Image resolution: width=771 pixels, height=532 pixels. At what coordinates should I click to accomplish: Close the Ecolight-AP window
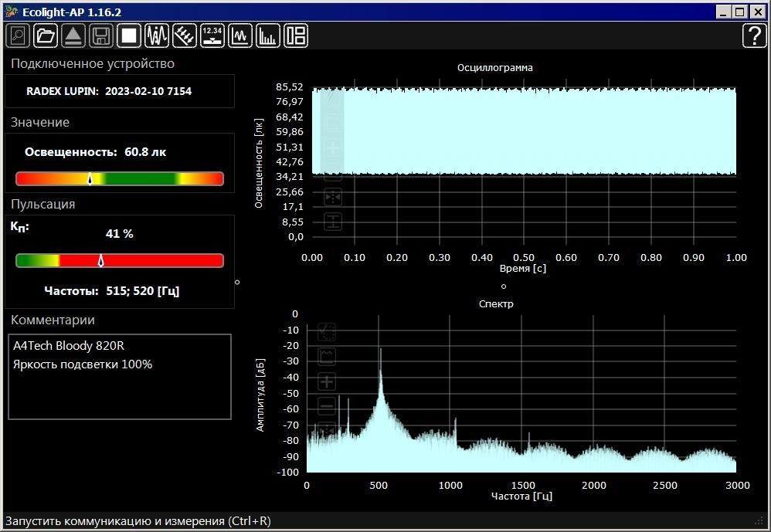(x=758, y=12)
